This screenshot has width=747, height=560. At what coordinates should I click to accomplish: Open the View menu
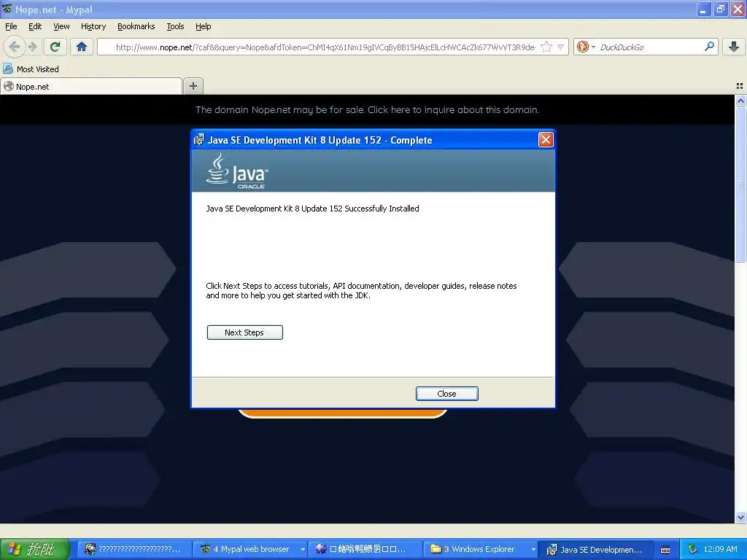[61, 26]
